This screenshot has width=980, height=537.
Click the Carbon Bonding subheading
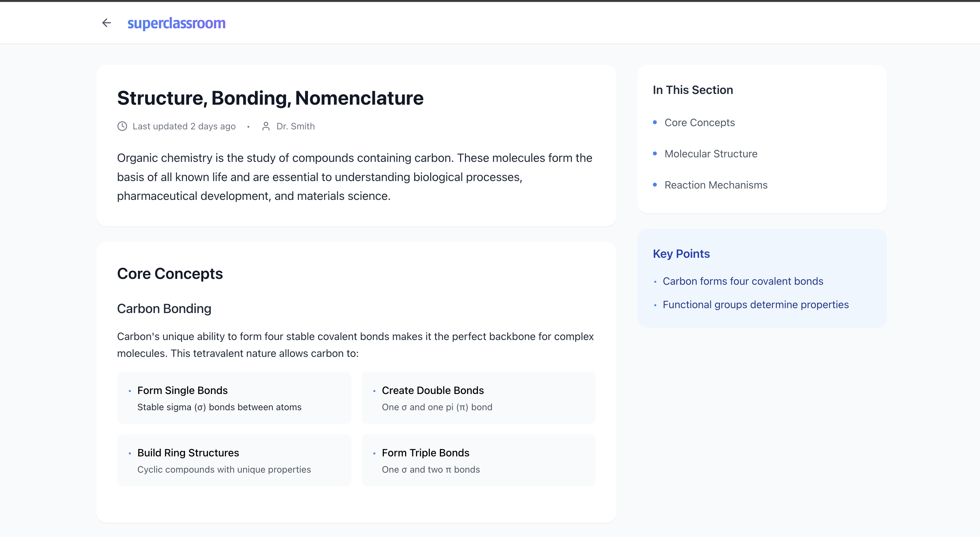tap(164, 308)
